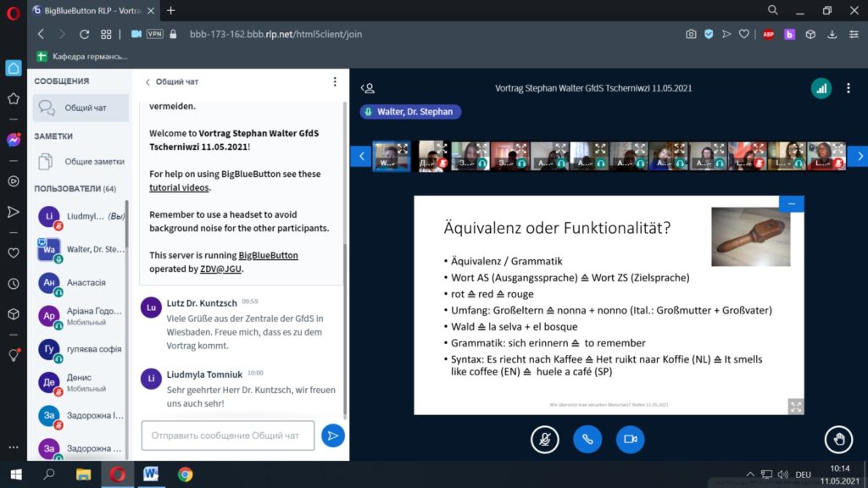Raise hand using the hand icon
Viewport: 868px width, 488px height.
(838, 440)
